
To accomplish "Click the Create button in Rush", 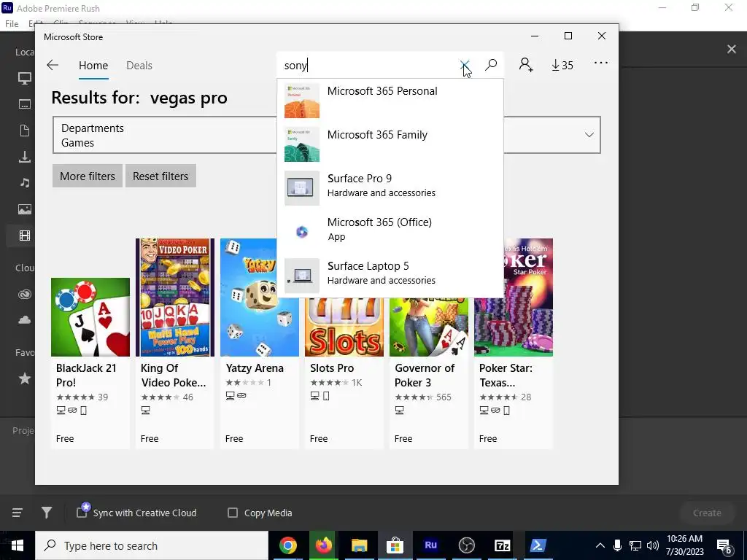I will coord(707,513).
